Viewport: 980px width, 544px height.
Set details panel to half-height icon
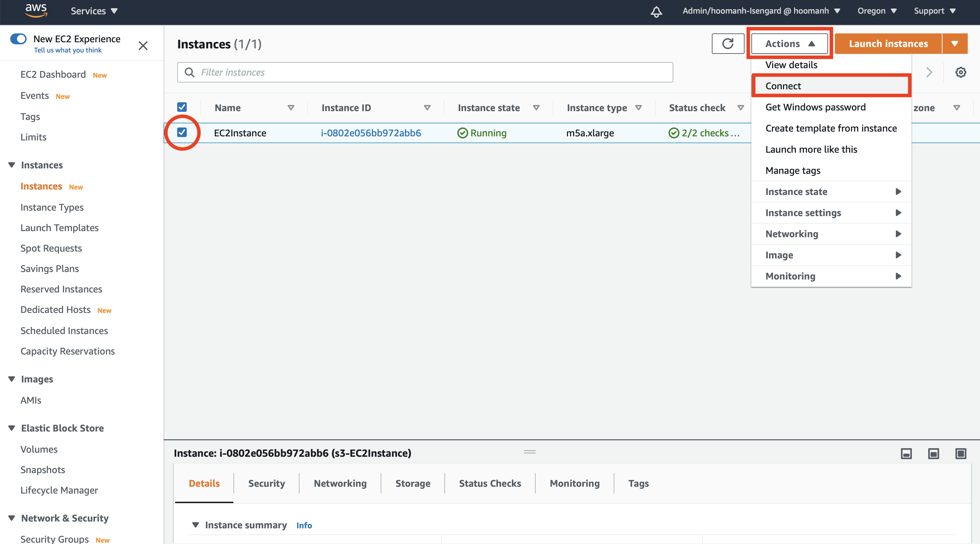pyautogui.click(x=933, y=453)
